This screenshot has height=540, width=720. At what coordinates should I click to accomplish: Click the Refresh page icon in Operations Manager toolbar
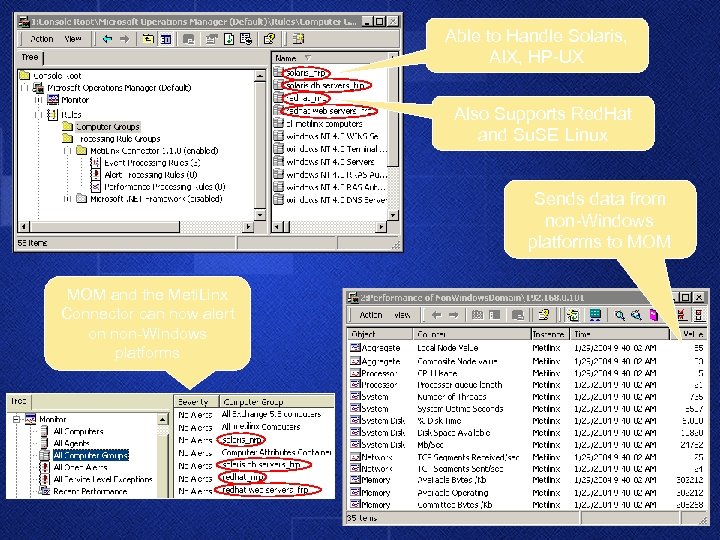[228, 39]
